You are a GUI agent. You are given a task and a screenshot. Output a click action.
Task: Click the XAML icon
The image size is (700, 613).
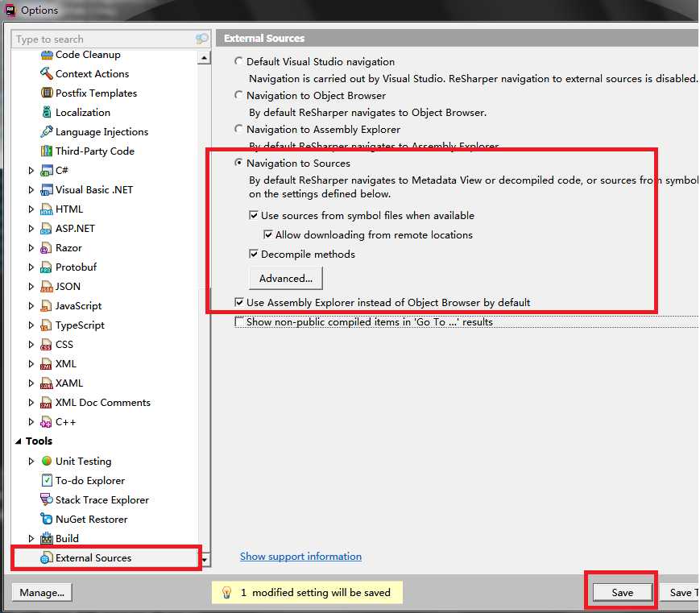click(x=47, y=383)
